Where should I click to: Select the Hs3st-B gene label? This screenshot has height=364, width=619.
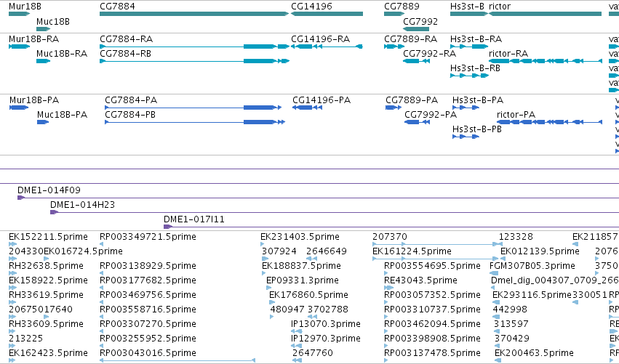467,7
